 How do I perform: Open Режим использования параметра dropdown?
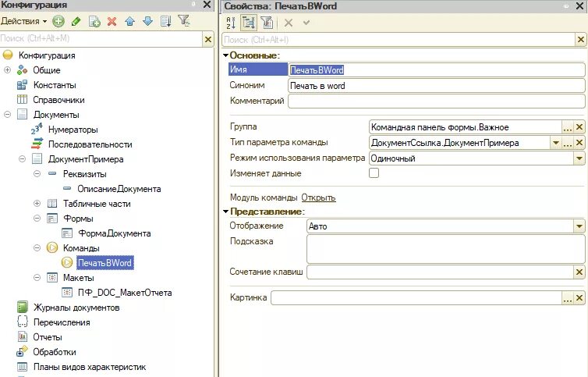point(579,158)
